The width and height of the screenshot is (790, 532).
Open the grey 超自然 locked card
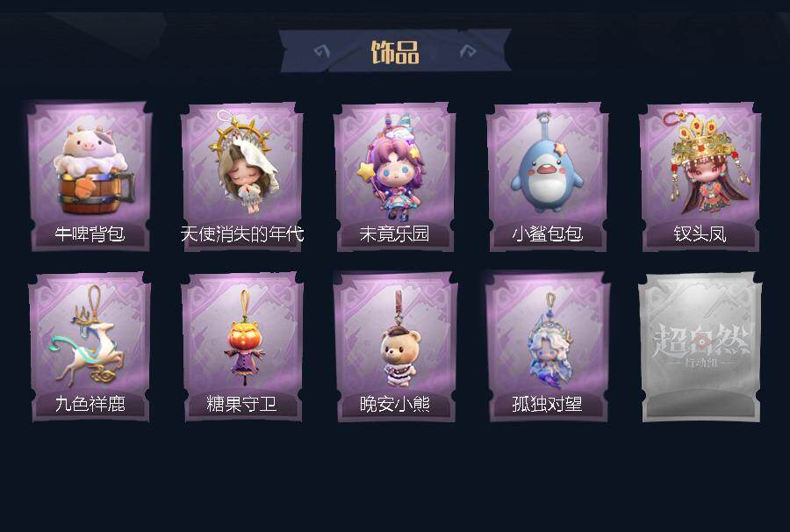tap(700, 347)
